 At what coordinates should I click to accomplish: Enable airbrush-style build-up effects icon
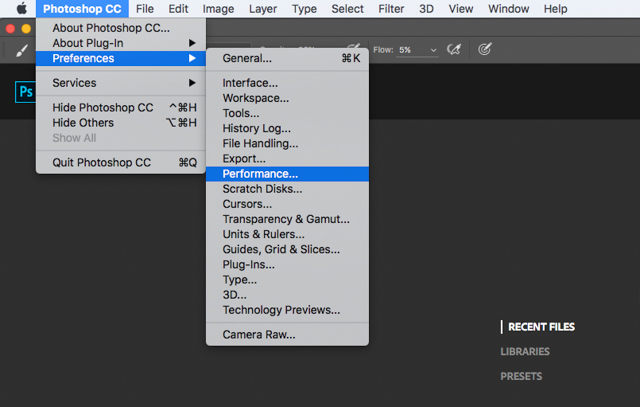[x=454, y=49]
